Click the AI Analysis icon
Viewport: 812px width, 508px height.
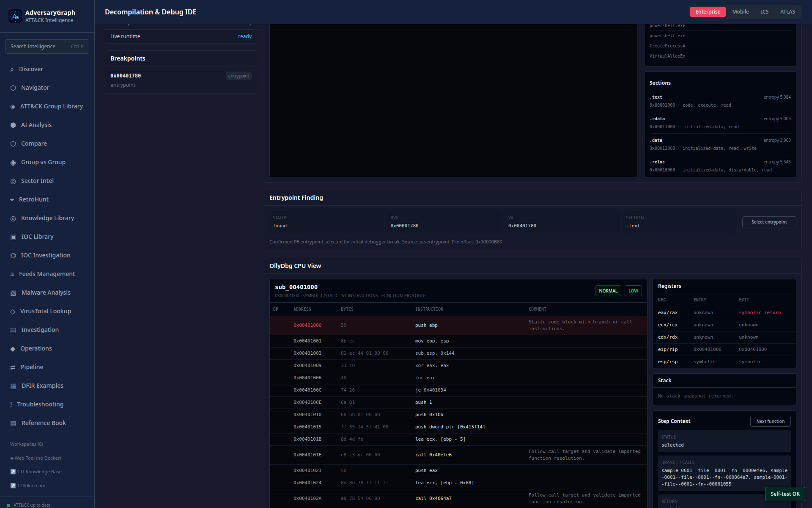click(13, 125)
